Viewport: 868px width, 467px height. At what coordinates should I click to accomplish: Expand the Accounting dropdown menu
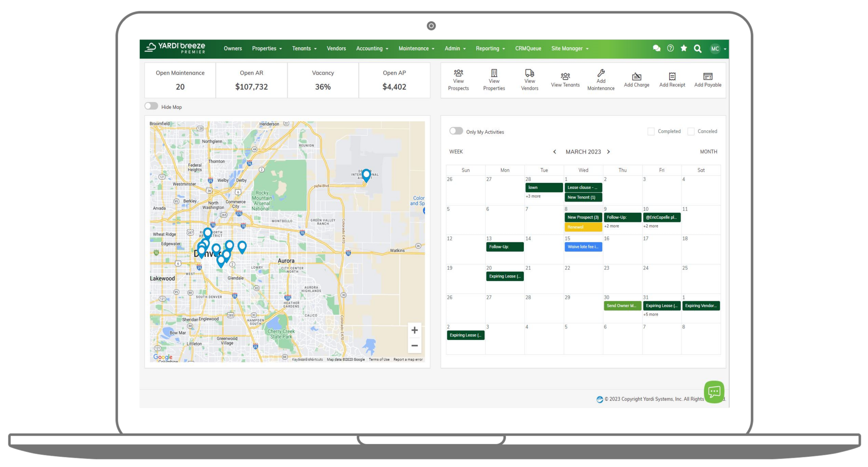point(372,49)
